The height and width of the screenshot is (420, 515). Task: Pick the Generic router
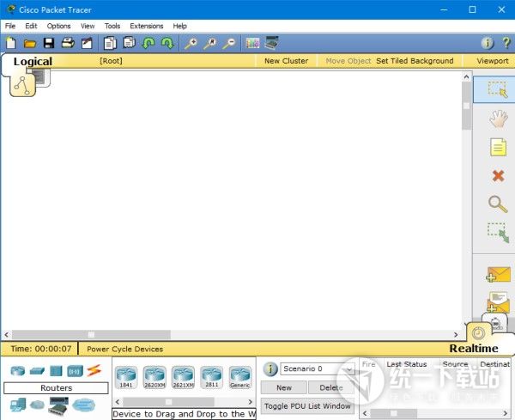click(240, 377)
